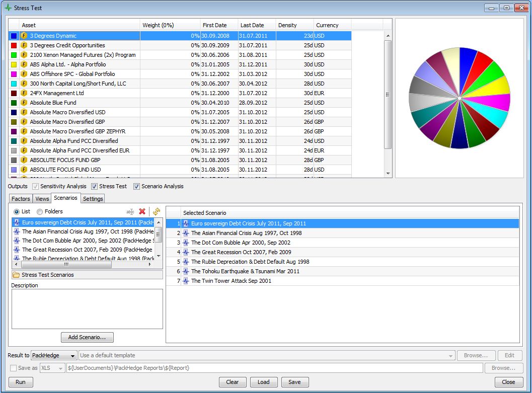
Task: Click the red X delete scenario icon
Action: (x=142, y=211)
